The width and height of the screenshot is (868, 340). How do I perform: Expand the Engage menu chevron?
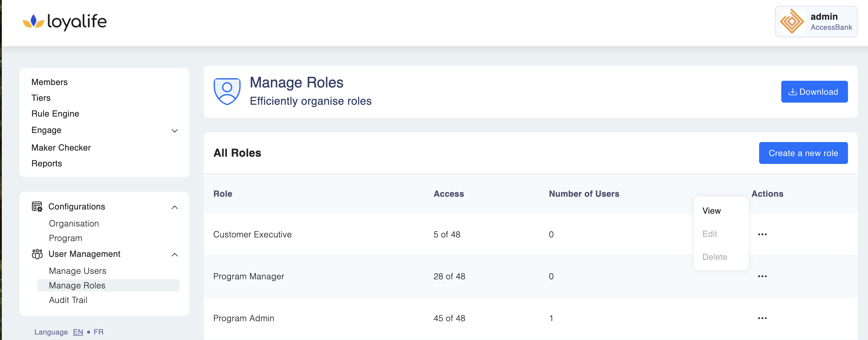175,131
